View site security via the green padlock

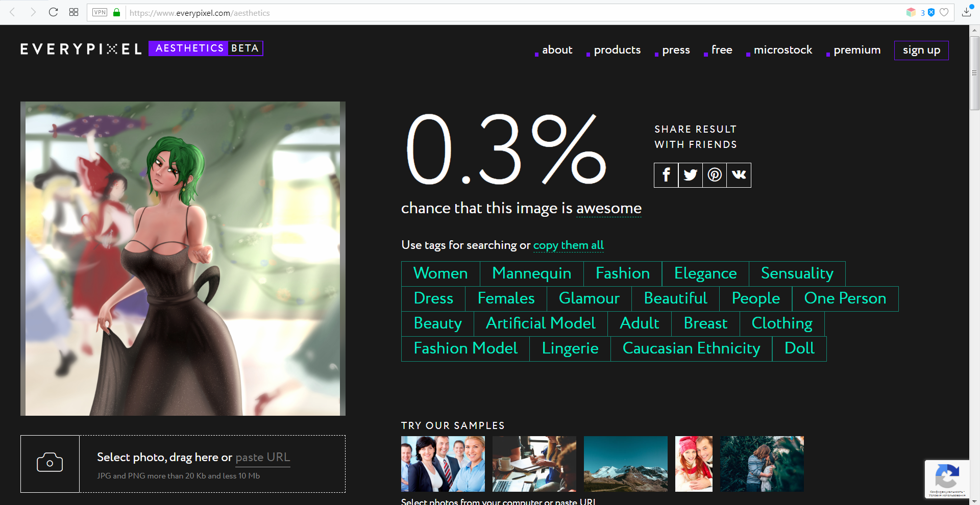[116, 12]
